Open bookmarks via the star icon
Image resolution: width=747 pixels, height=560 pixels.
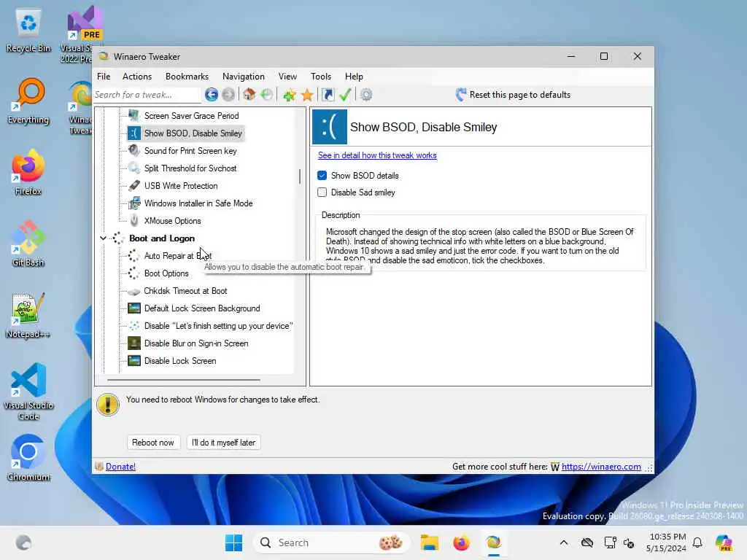(x=307, y=95)
